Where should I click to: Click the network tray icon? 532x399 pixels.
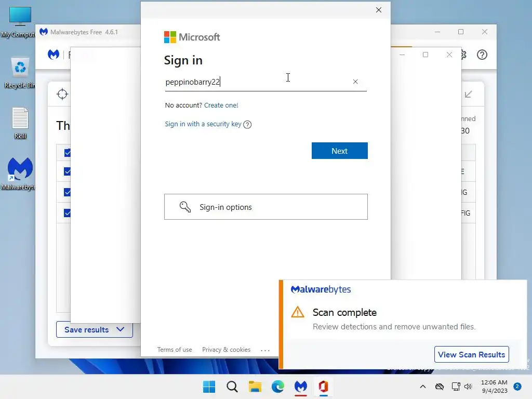[x=456, y=387]
